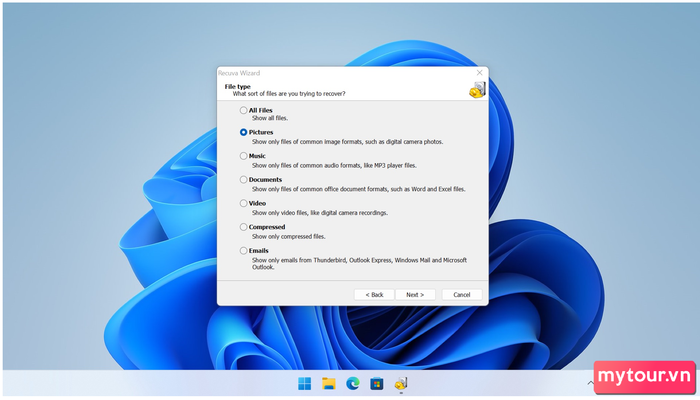Click the text mentioning Word and Excel files
The image size is (700, 400).
[x=358, y=189]
